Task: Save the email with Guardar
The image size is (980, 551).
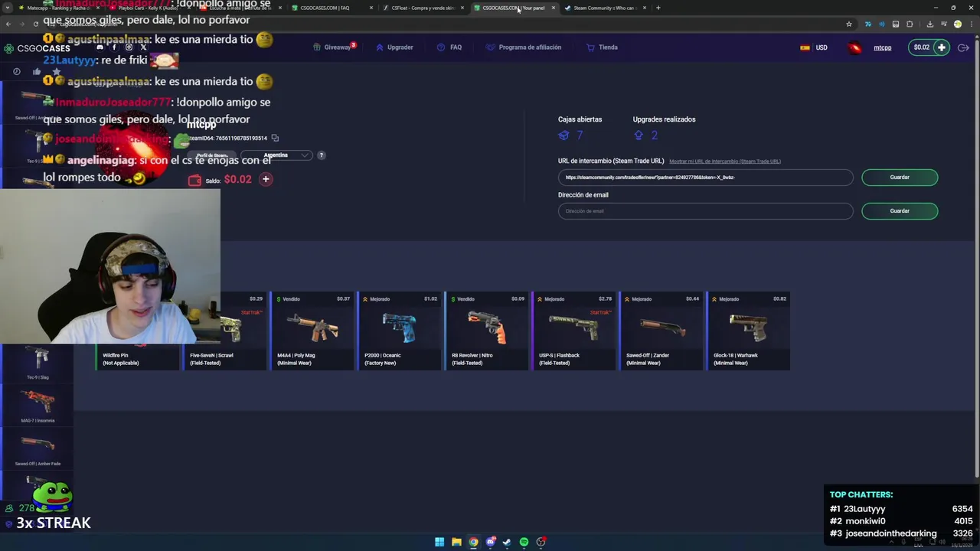Action: (900, 211)
